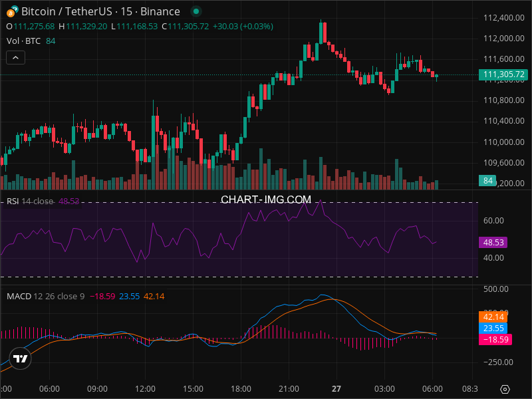Select the Vol · BTC indicator legend
Screen dimensions: 532x399
24,41
